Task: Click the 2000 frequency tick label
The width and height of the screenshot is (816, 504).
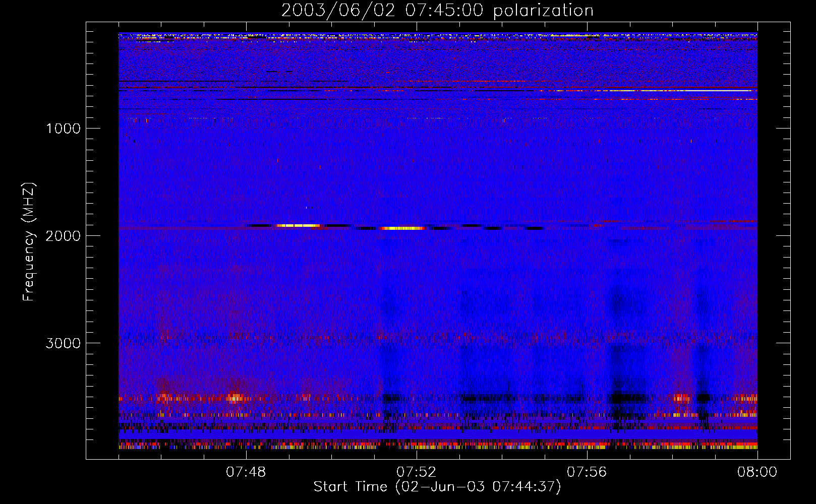Action: (x=64, y=236)
